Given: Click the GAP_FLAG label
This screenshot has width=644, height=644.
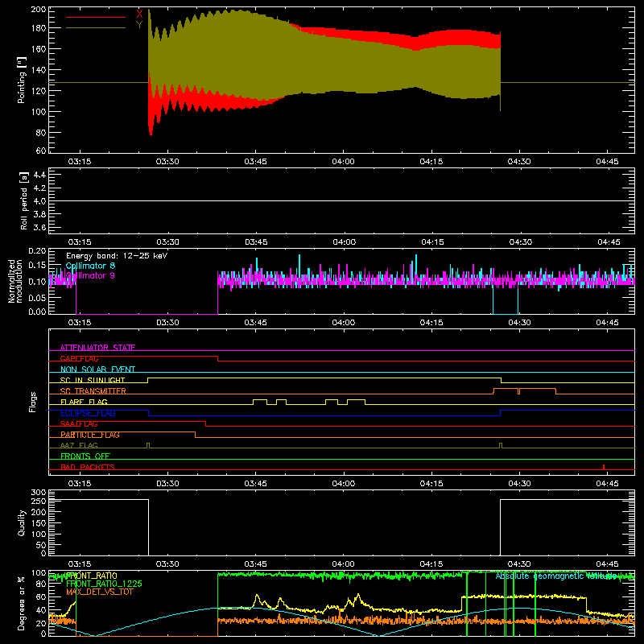Looking at the screenshot, I should click(79, 358).
